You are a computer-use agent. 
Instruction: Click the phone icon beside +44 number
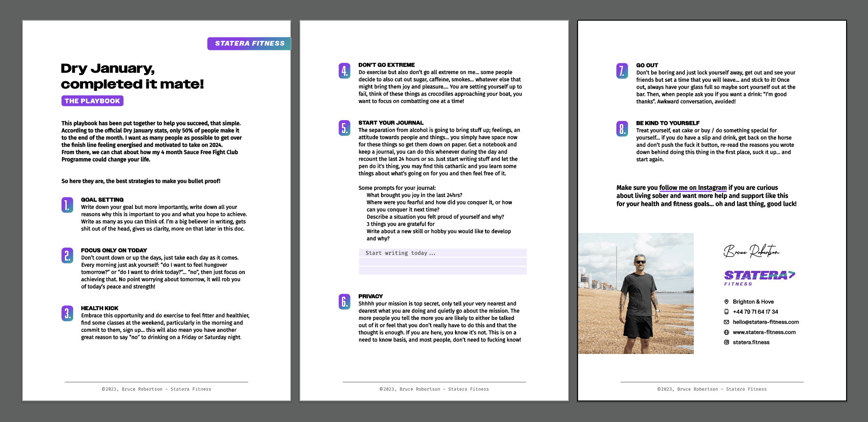(x=726, y=312)
